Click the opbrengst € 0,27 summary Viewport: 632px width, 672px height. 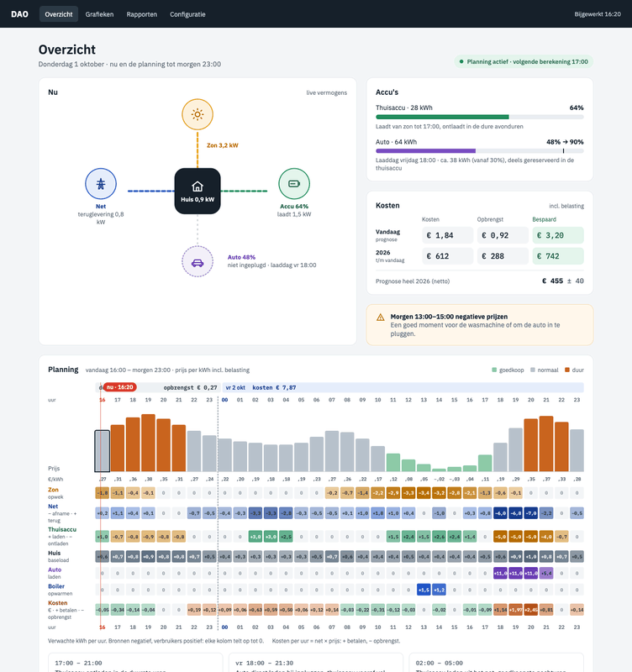190,387
